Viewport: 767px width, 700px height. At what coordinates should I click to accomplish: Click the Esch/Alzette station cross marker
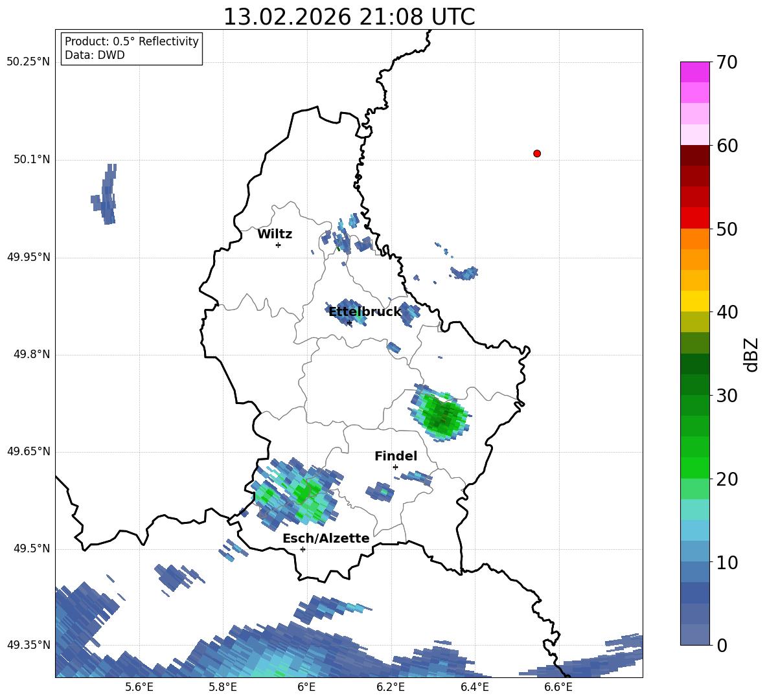(303, 549)
